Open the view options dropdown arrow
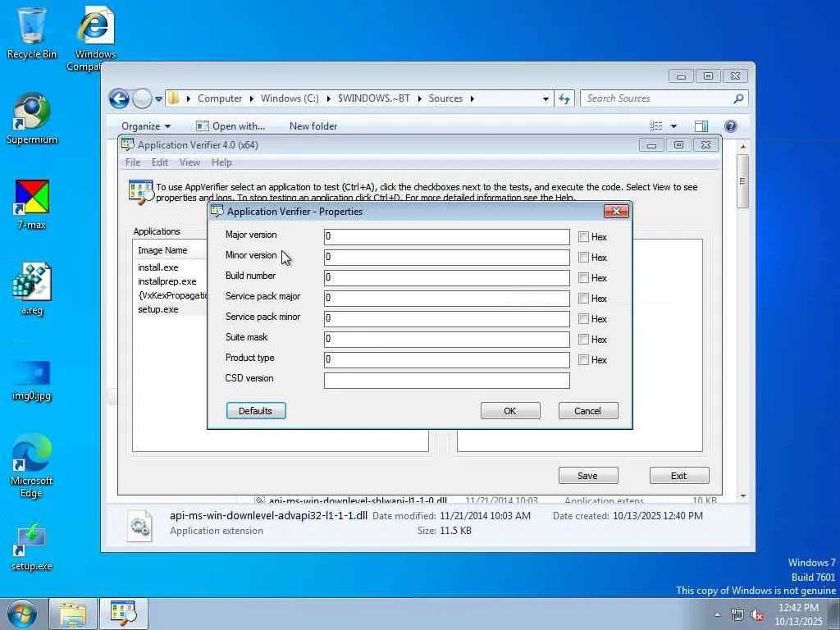This screenshot has width=840, height=630. pos(673,126)
